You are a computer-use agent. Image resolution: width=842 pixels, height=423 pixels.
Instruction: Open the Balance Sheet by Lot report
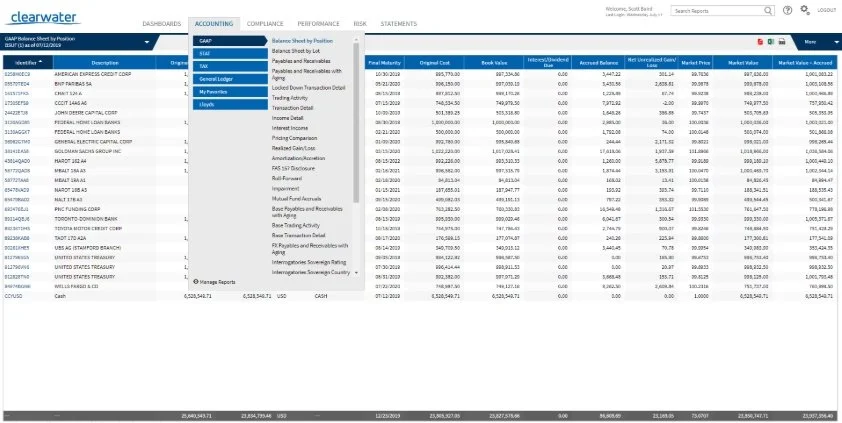pyautogui.click(x=296, y=51)
